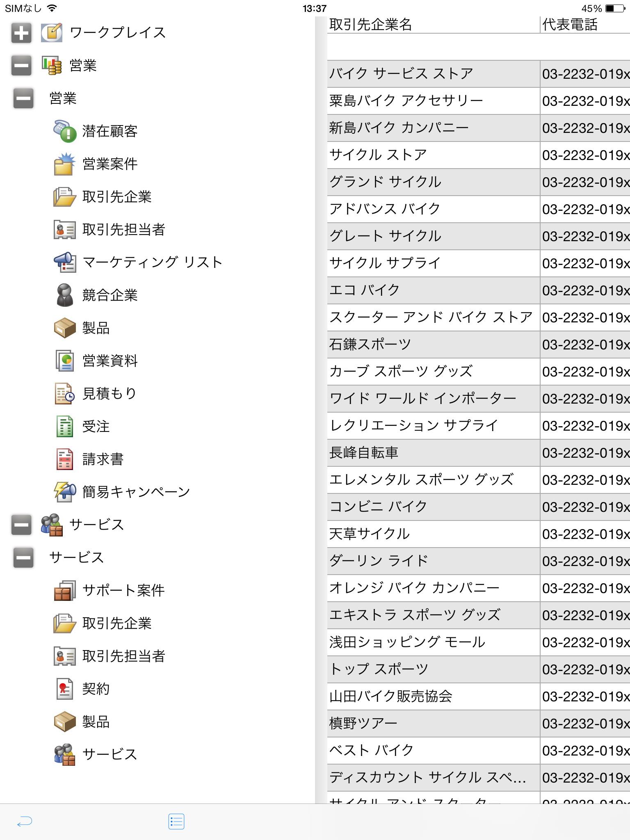
Task: Sort by 代表電話 column header
Action: (x=585, y=25)
